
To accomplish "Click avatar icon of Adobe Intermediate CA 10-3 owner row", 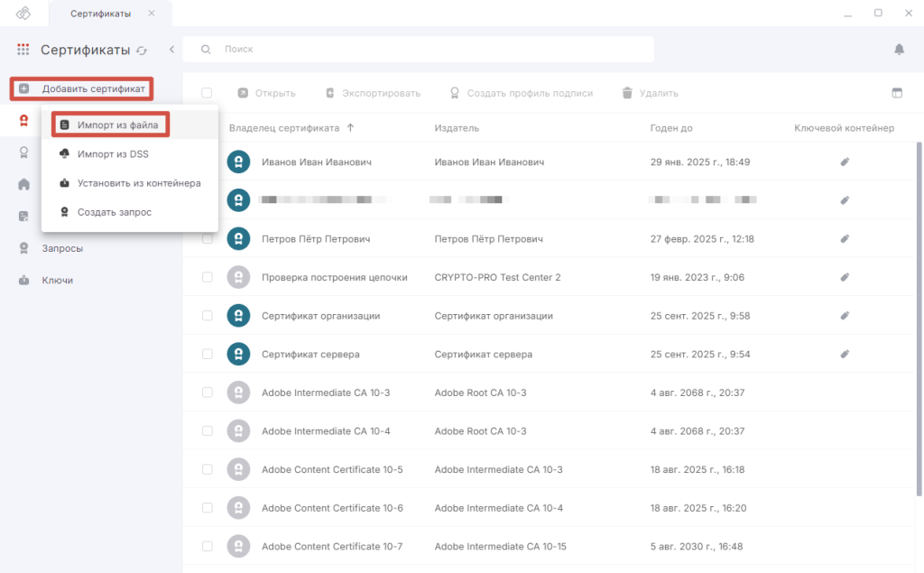I will [x=238, y=393].
